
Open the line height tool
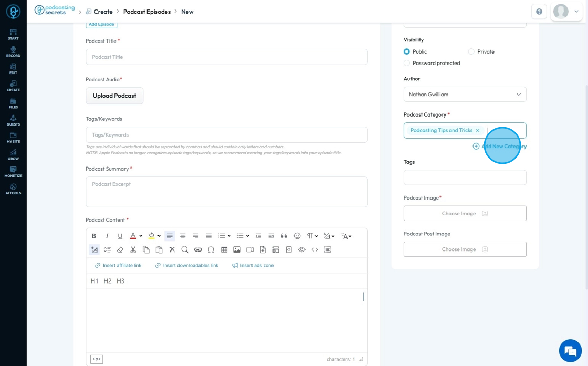[x=107, y=250]
